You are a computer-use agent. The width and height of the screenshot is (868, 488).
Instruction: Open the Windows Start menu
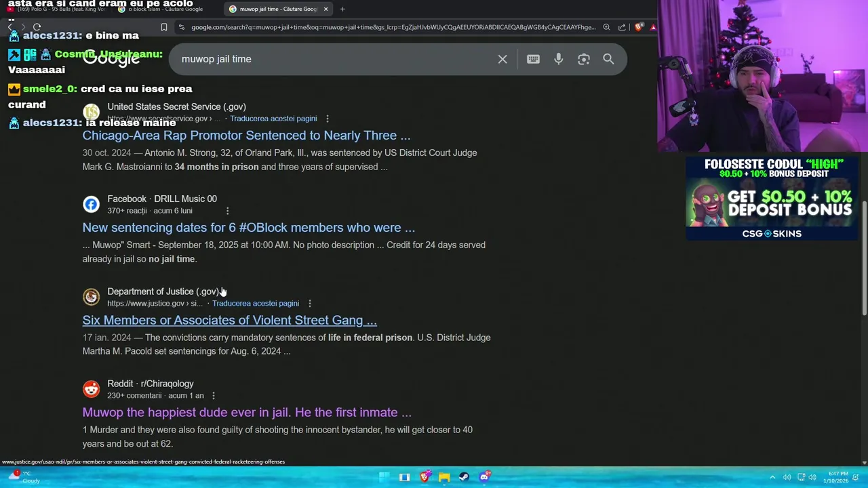point(384,477)
